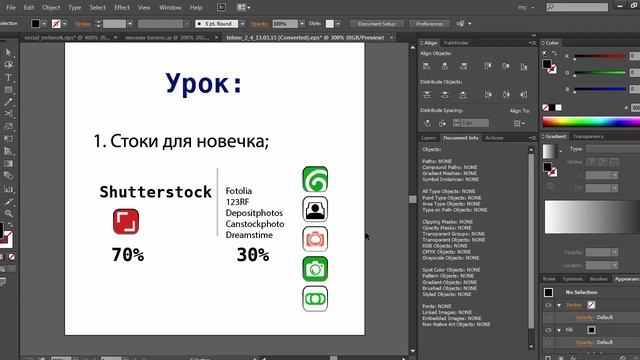The width and height of the screenshot is (640, 360).
Task: Open the graphic Style dropdown
Action: pyautogui.click(x=338, y=24)
